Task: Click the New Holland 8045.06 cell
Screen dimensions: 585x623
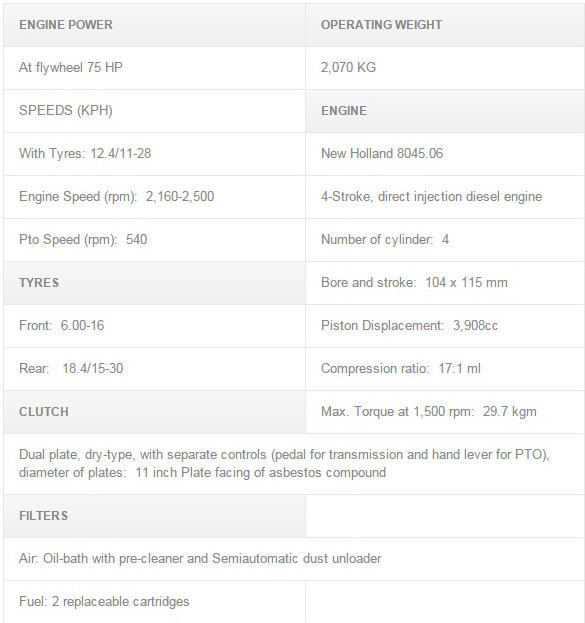Action: coord(445,154)
